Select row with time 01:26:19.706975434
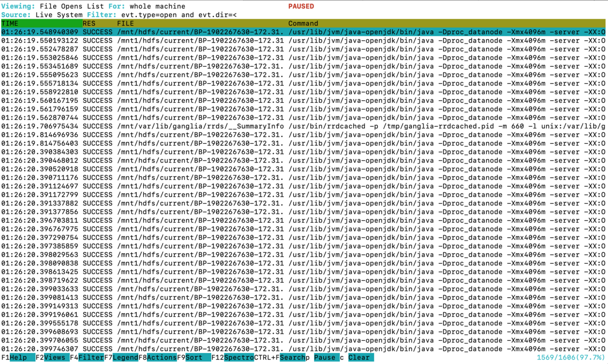Screen dimensions: 608x364 pyautogui.click(x=304, y=126)
